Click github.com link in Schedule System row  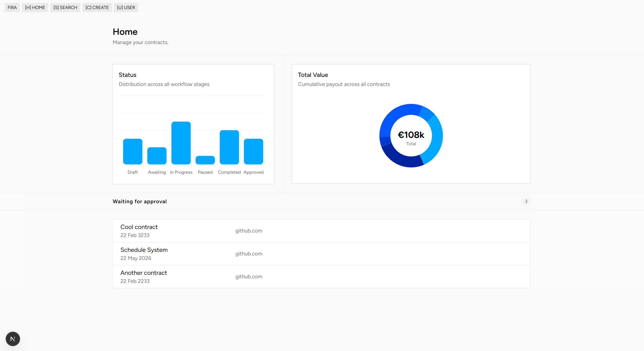tap(249, 254)
